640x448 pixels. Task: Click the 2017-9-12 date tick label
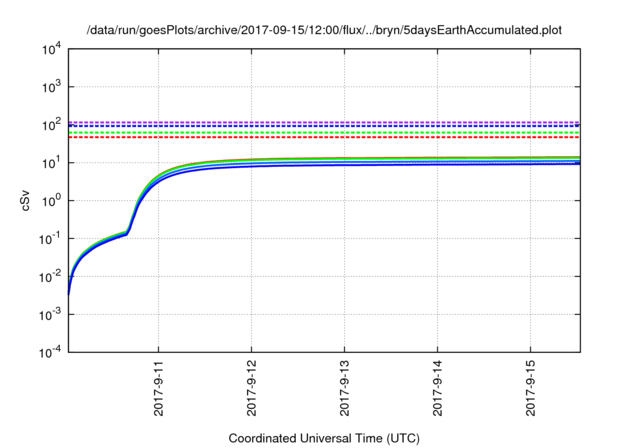[x=251, y=388]
